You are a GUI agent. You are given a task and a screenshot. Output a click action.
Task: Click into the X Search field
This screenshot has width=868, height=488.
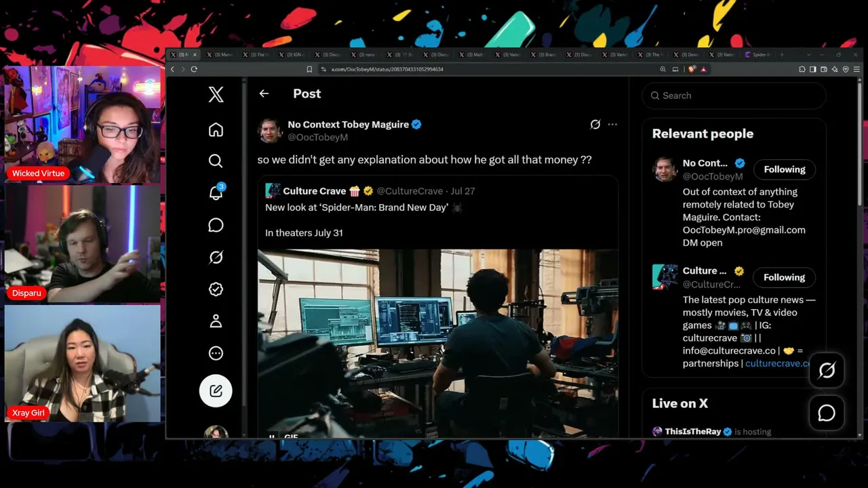[x=734, y=96]
